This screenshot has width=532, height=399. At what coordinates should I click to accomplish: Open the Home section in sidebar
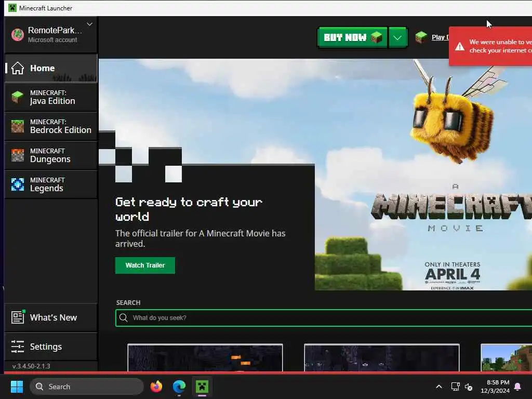(x=51, y=68)
